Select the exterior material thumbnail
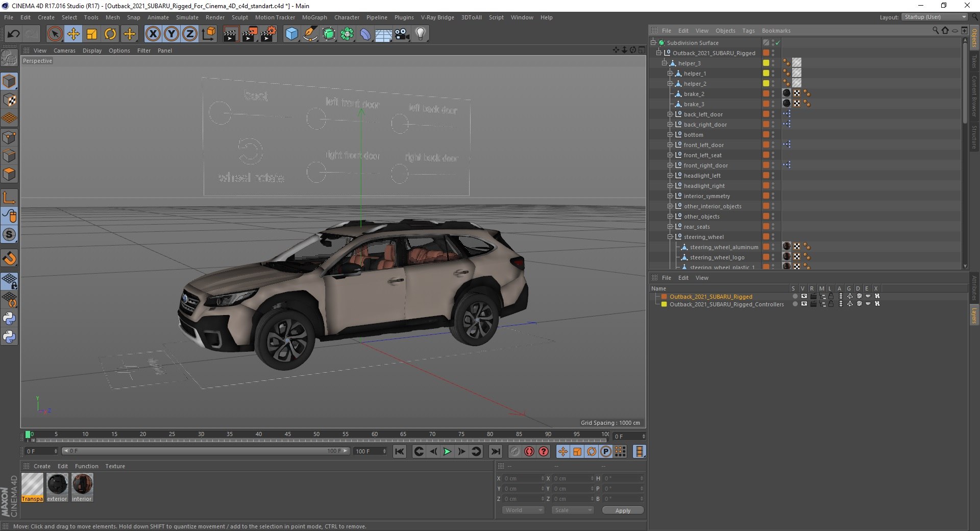 click(x=57, y=488)
